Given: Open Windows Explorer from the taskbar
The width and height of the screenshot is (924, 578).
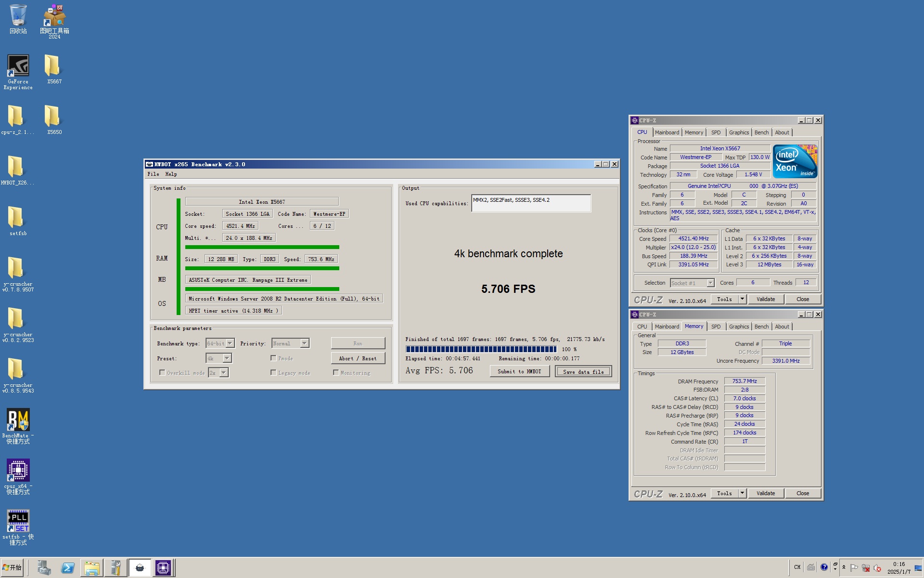Looking at the screenshot, I should pyautogui.click(x=91, y=568).
